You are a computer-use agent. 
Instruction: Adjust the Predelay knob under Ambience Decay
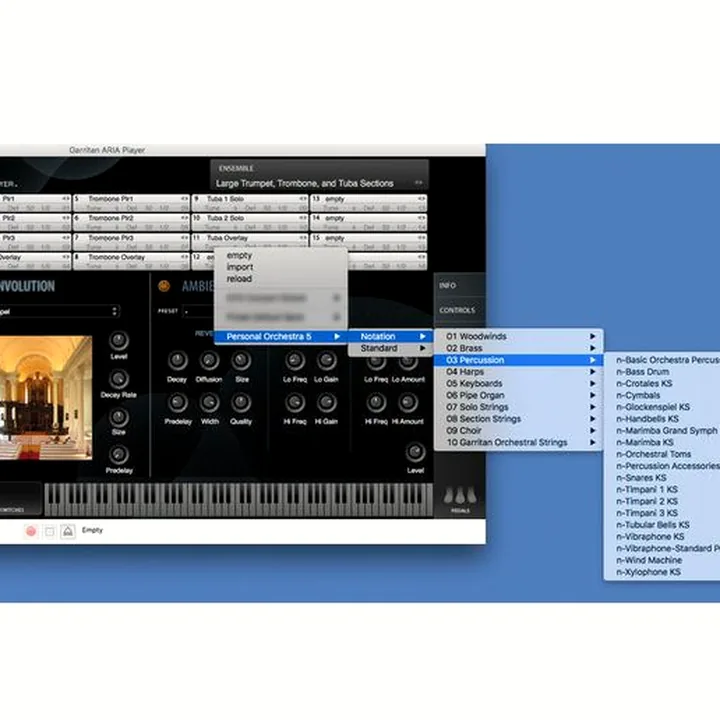(x=177, y=403)
